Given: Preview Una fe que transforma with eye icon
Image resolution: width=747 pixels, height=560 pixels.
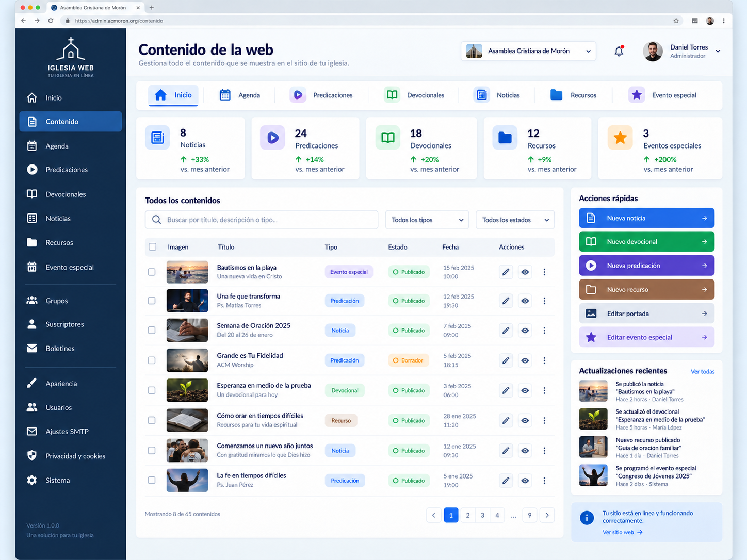Looking at the screenshot, I should coord(525,301).
